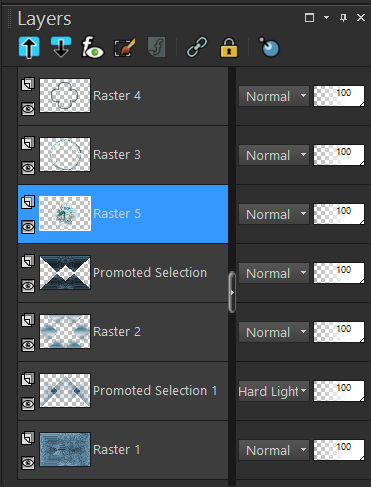Click the blue sphere icon in toolbar
Screen dimensions: 371x487
coord(269,47)
